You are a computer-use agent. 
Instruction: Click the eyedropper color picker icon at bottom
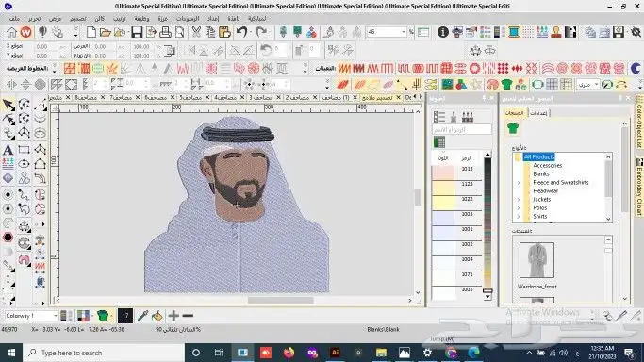tap(142, 316)
